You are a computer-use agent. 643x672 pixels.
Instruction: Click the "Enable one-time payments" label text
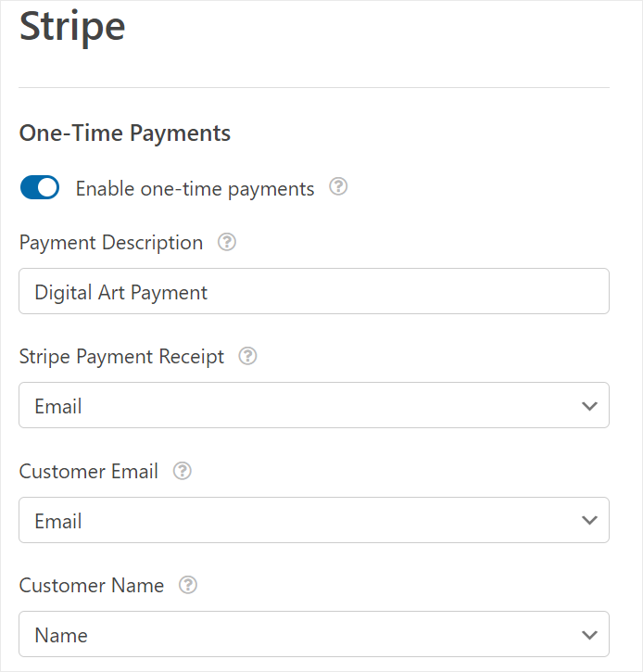coord(195,189)
